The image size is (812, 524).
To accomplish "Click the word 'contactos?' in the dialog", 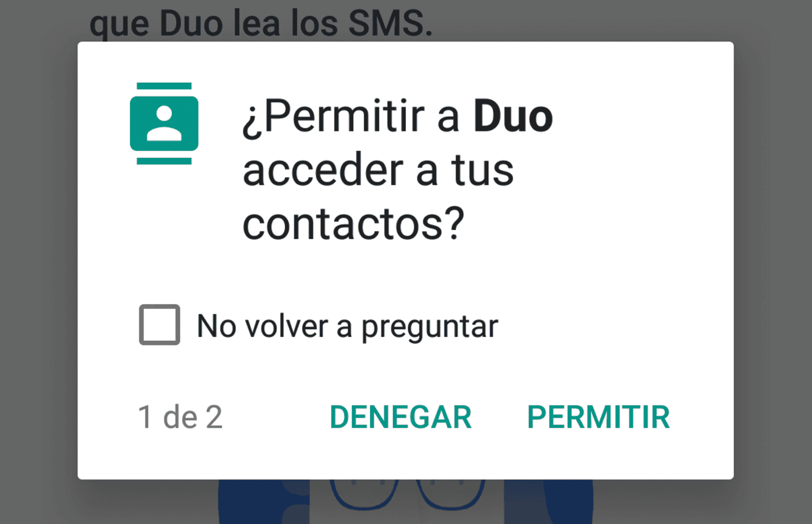I will click(353, 223).
